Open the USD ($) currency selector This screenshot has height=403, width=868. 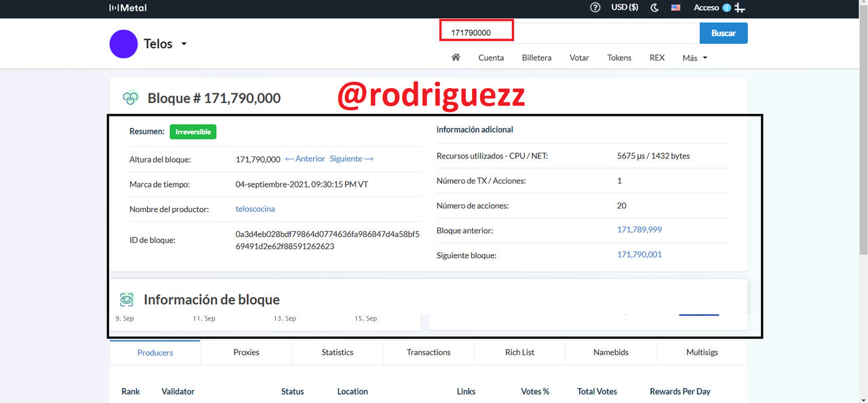(x=625, y=8)
